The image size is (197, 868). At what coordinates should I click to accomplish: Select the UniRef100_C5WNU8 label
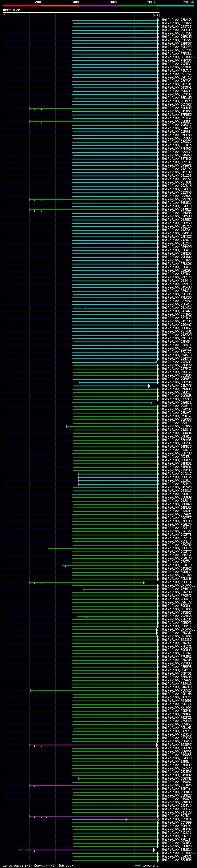click(177, 389)
